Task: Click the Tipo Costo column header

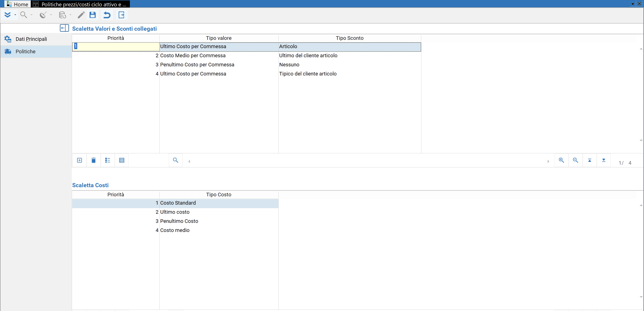Action: (x=219, y=194)
